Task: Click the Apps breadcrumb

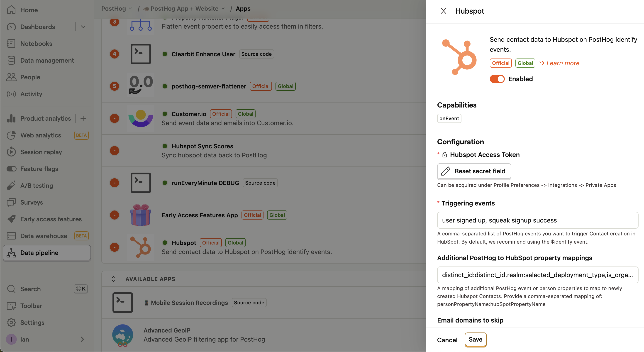Action: click(243, 8)
